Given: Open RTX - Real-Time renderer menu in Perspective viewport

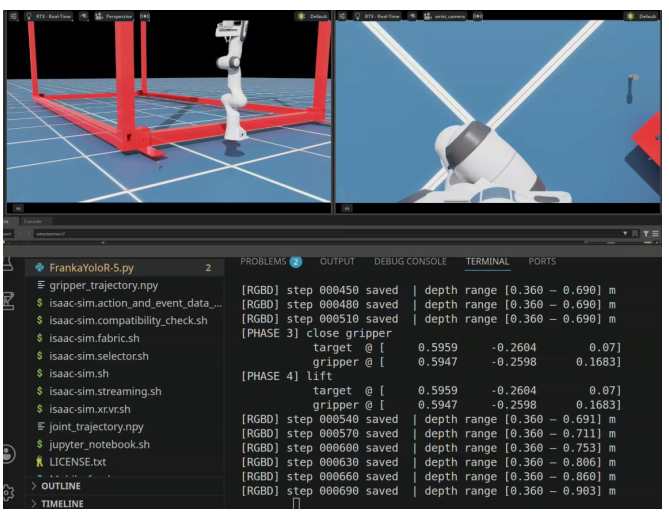Looking at the screenshot, I should point(49,16).
